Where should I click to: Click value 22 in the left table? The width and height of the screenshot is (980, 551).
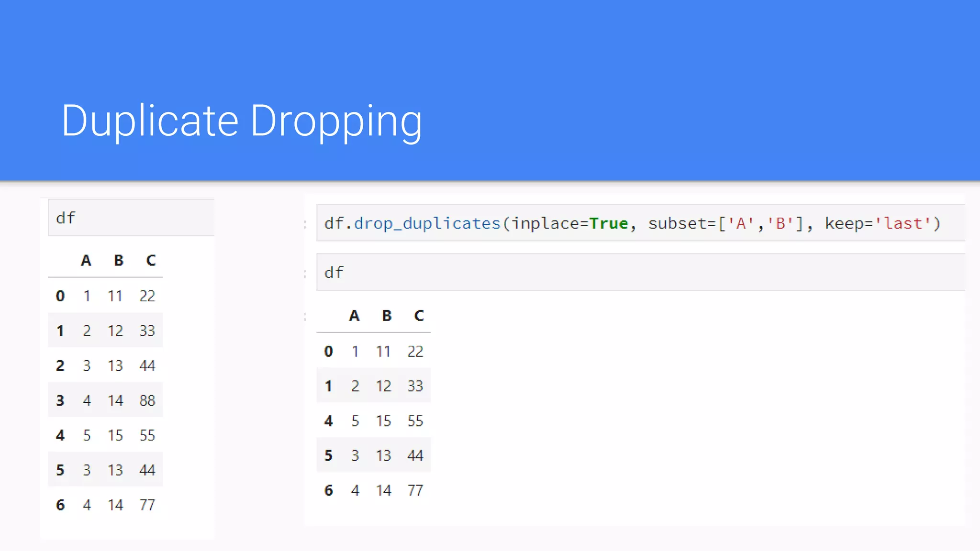click(147, 296)
